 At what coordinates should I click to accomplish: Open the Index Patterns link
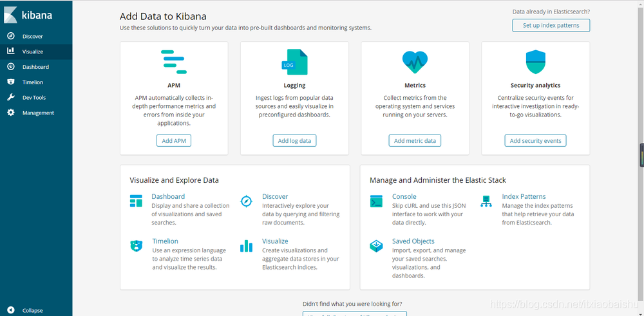coord(524,196)
